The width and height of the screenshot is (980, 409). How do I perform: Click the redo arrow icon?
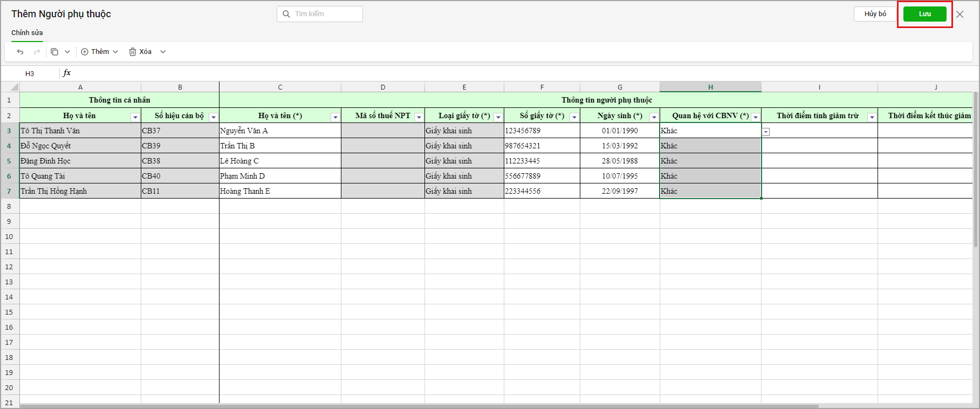37,52
